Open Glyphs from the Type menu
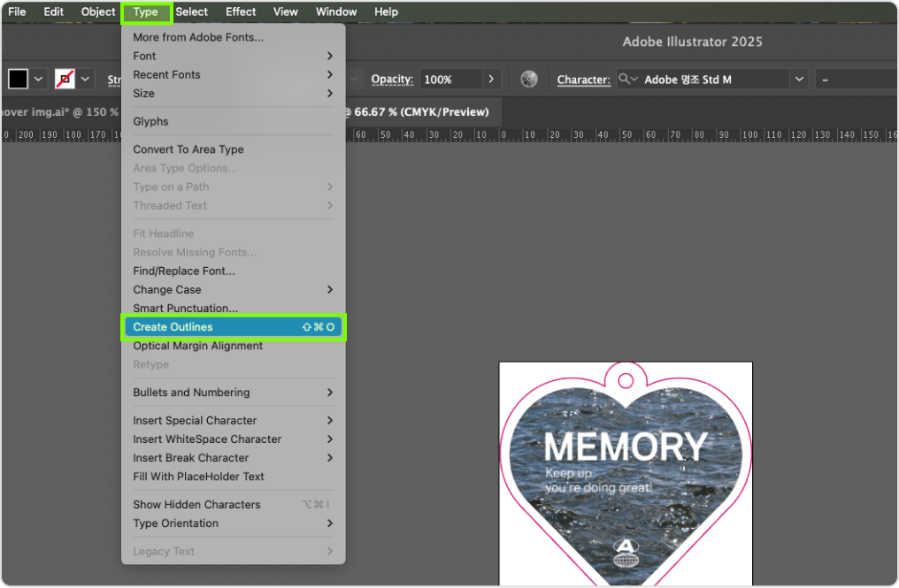The width and height of the screenshot is (899, 588). (x=150, y=121)
